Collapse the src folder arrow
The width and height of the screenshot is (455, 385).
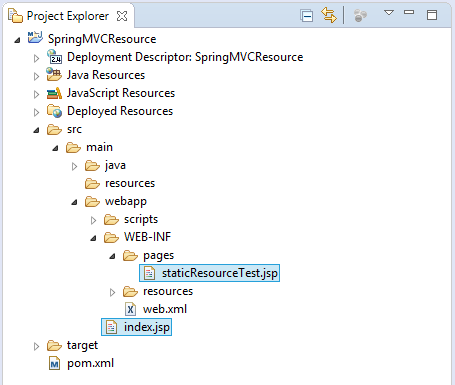(x=36, y=130)
